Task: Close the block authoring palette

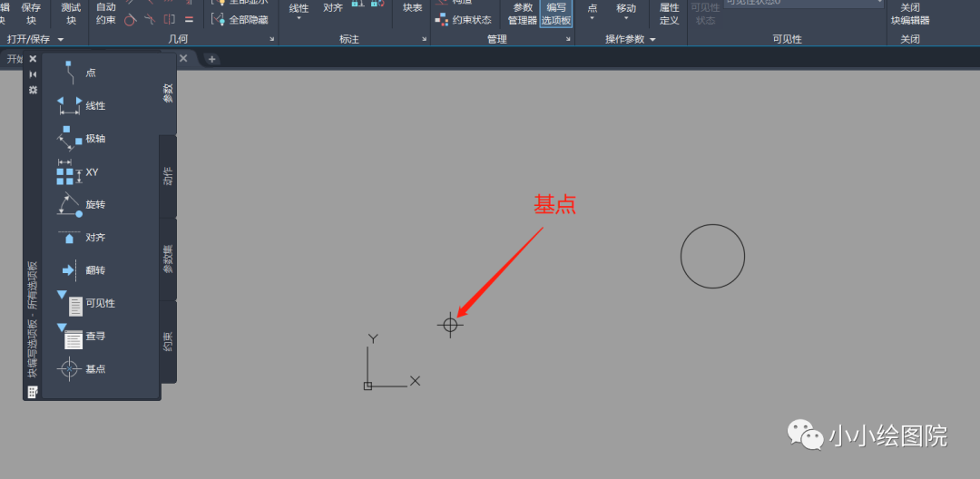Action: coord(34,59)
